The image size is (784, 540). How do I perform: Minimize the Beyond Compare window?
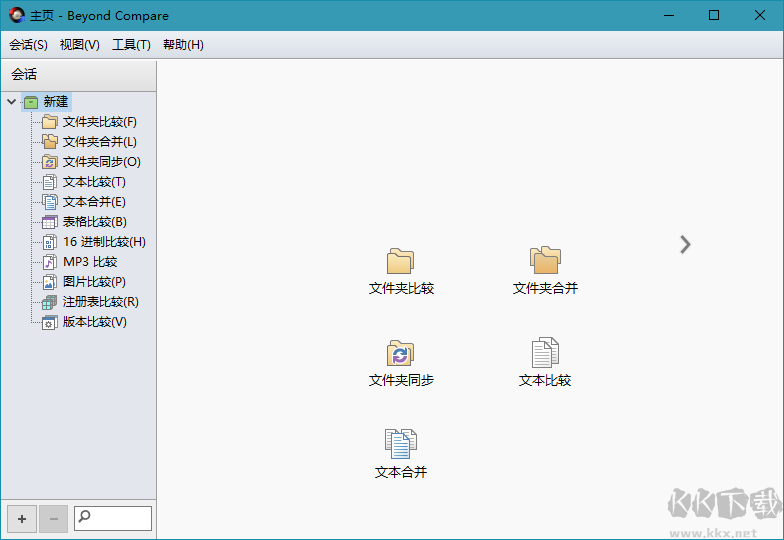pos(669,16)
